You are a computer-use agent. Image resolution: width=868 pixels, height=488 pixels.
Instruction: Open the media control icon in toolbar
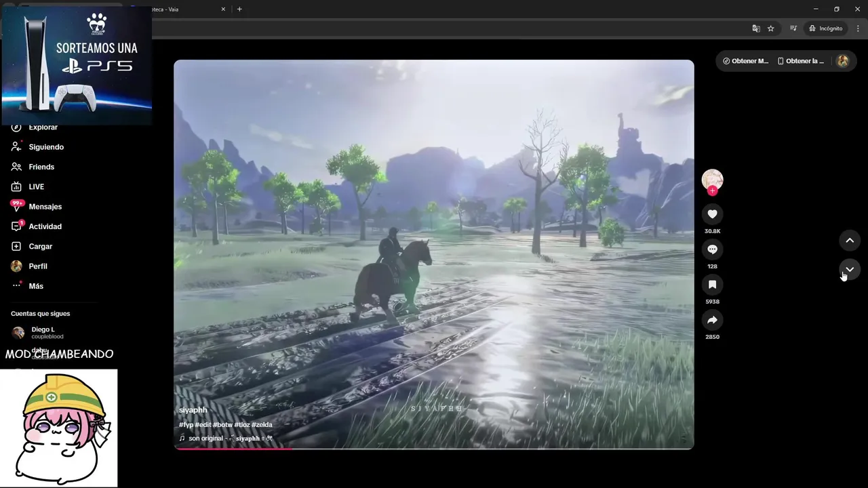(x=793, y=28)
